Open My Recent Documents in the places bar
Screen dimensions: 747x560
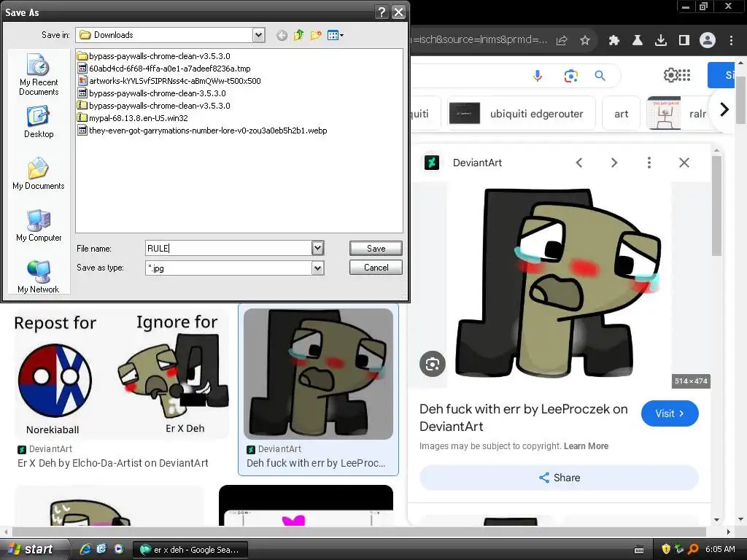39,75
